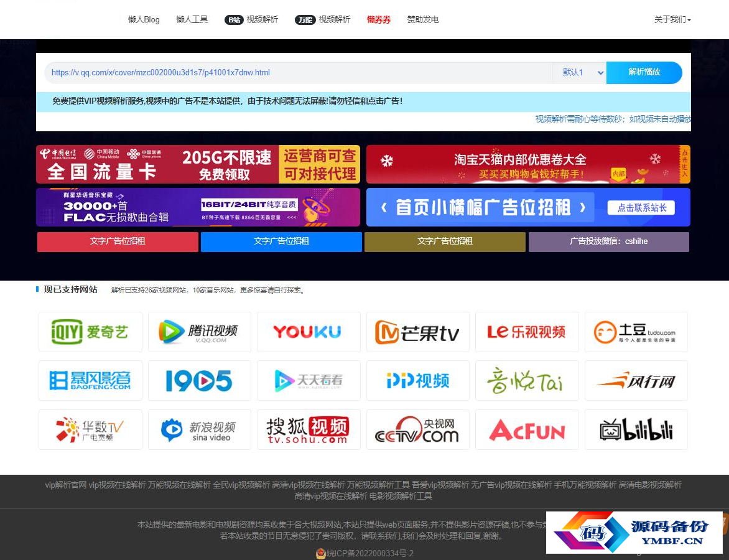Click the 广告投放微信: cshihe button
729x560 pixels.
[x=608, y=241]
